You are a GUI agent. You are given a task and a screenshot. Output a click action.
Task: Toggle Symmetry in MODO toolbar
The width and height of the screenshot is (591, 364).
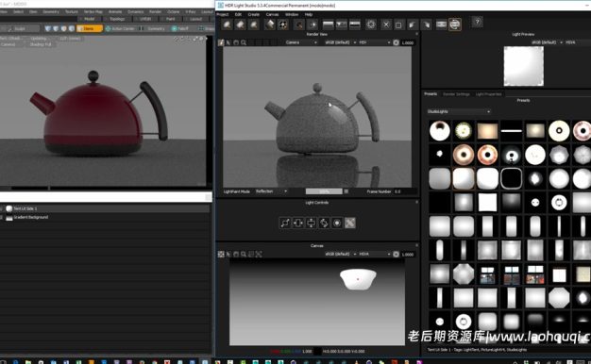(x=153, y=28)
